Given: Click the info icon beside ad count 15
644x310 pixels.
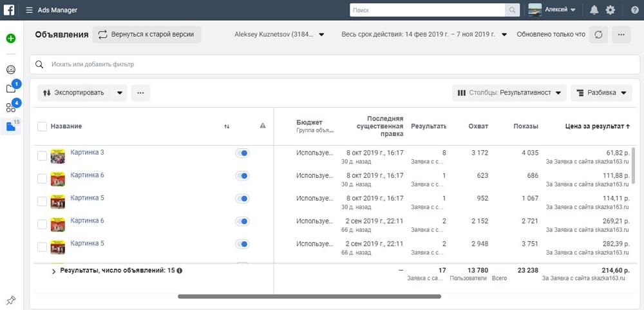Looking at the screenshot, I should click(180, 271).
